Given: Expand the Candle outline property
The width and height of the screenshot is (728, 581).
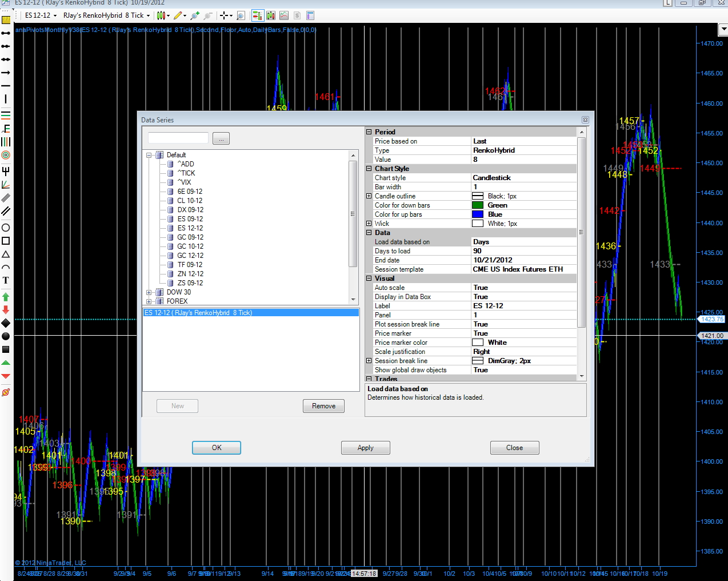Looking at the screenshot, I should (x=369, y=196).
